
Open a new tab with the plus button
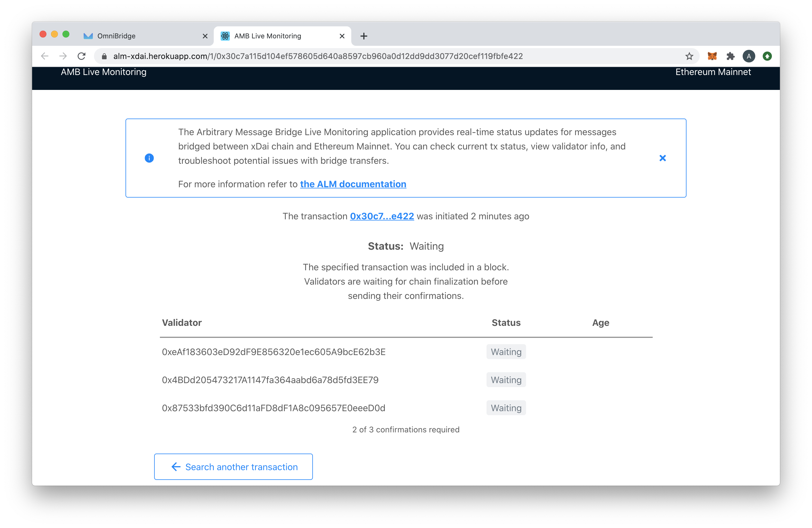tap(364, 36)
